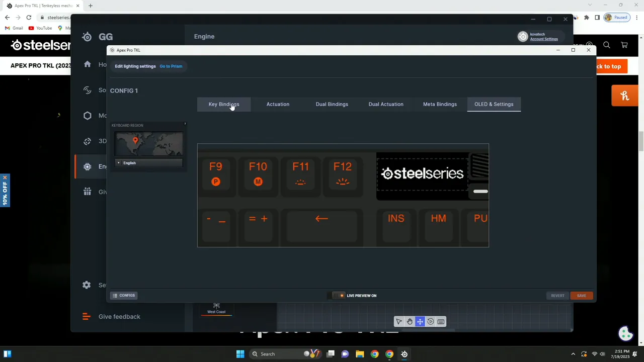Open the Engine section in the GG sidebar

(x=87, y=166)
